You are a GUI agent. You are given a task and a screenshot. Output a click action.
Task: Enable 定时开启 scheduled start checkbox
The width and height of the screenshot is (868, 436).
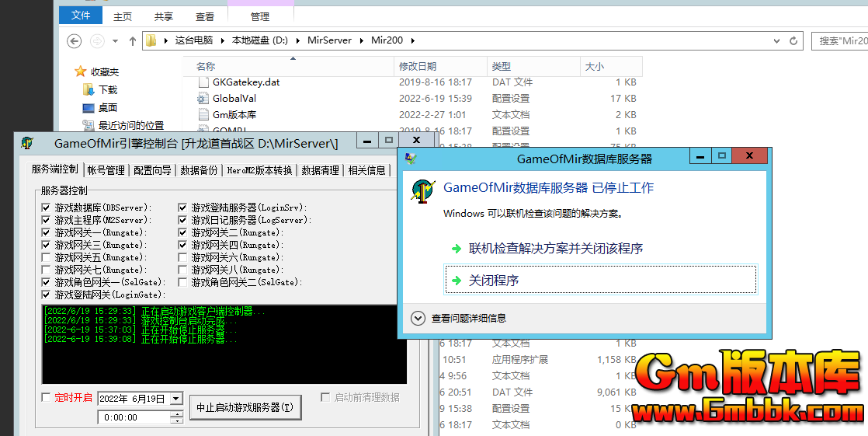click(x=46, y=397)
